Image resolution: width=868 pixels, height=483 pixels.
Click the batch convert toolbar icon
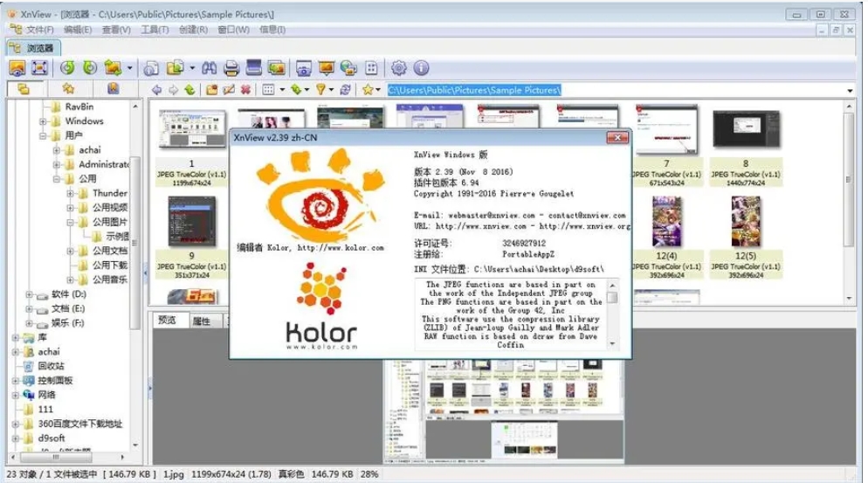pos(176,68)
